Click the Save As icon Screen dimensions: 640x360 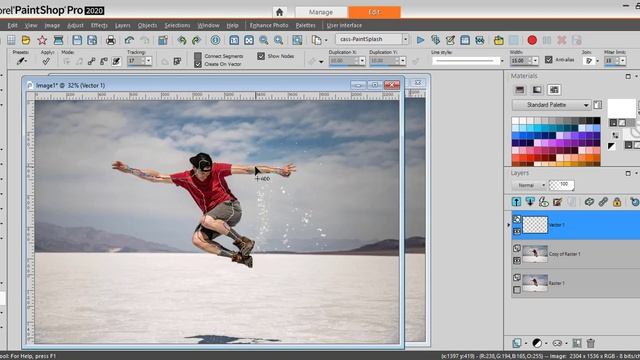[x=92, y=40]
